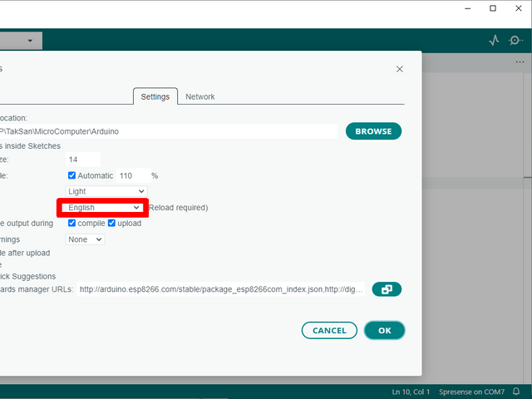Click the editor font size field
Viewport: 532px width, 399px height.
pyautogui.click(x=83, y=159)
